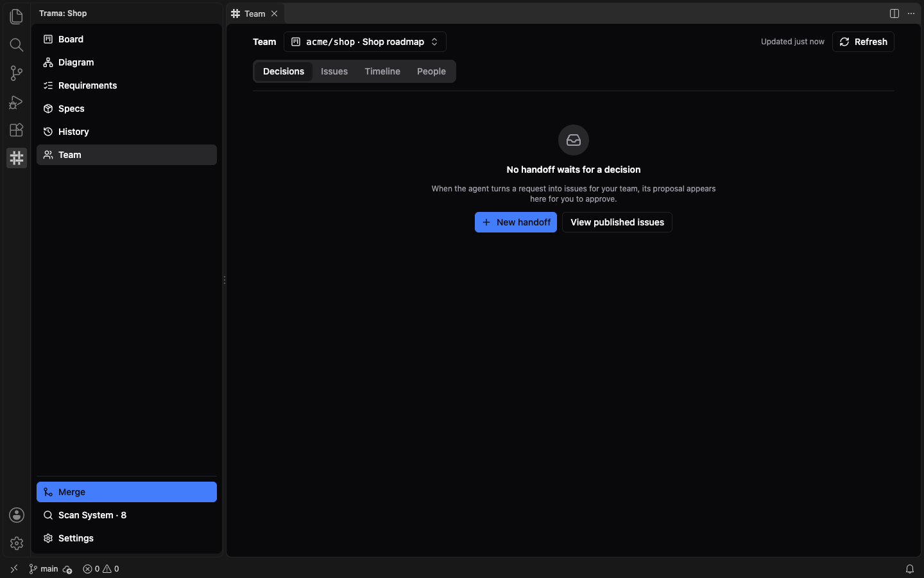The width and height of the screenshot is (924, 578).
Task: Open the Search magnifier in activity bar
Action: pyautogui.click(x=17, y=44)
